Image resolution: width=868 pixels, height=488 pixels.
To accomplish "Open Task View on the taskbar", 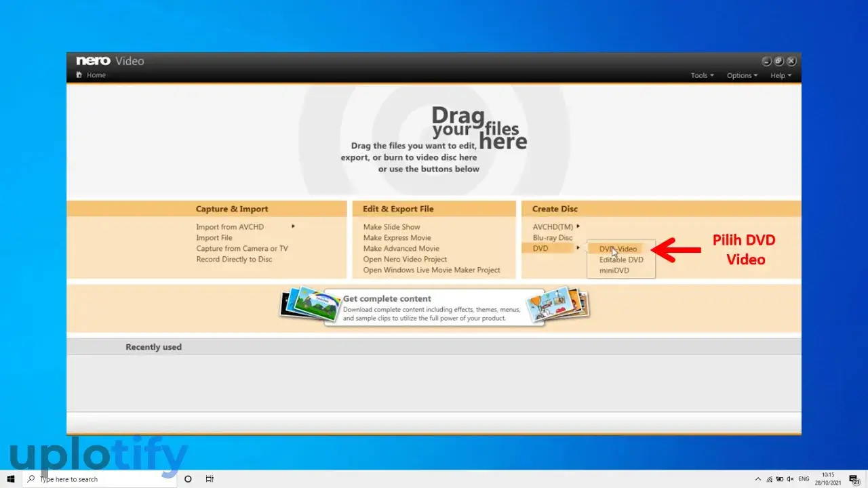I will point(210,479).
